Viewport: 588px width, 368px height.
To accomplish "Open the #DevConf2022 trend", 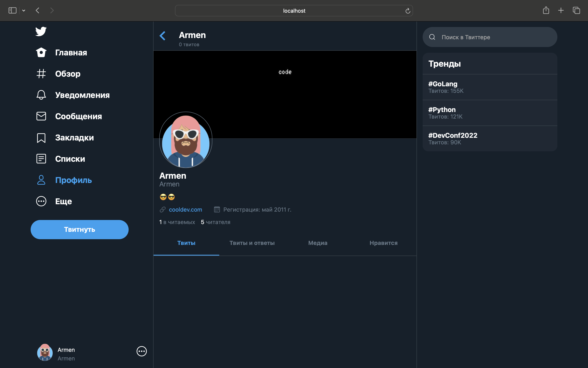I will pos(490,139).
